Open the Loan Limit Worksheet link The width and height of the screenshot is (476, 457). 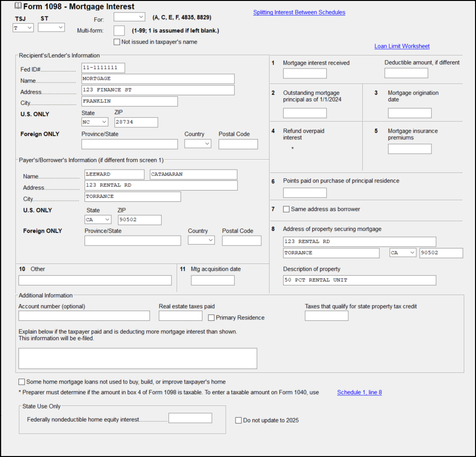(x=402, y=46)
